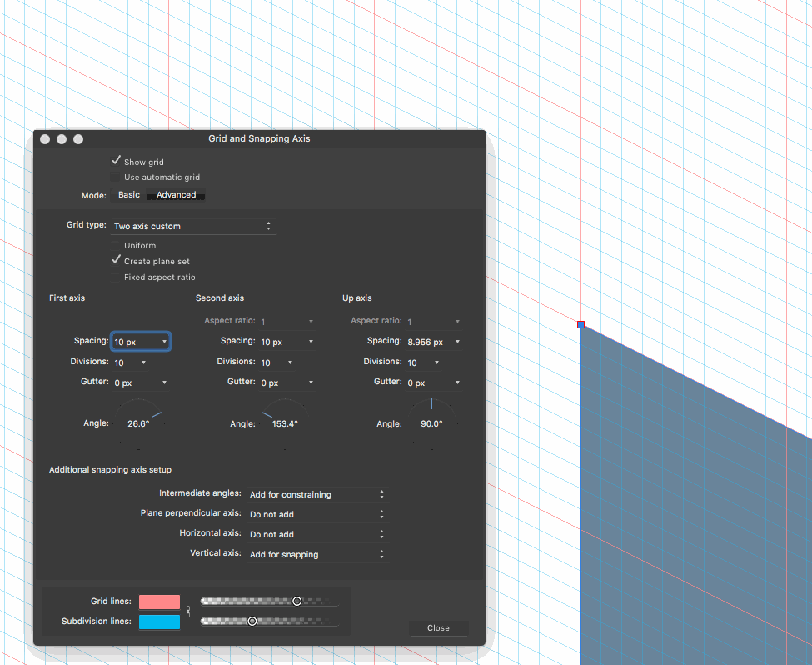
Task: Select the Advanced mode tab
Action: point(175,194)
